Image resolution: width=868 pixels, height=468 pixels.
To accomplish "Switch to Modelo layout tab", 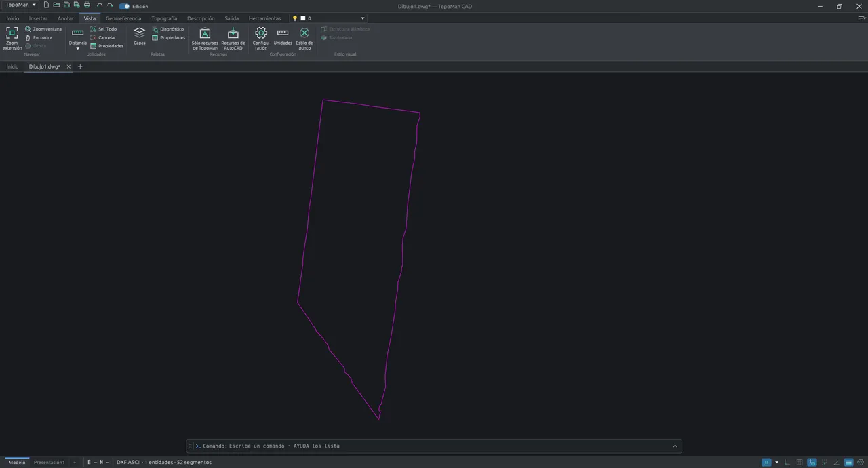I will pyautogui.click(x=17, y=463).
